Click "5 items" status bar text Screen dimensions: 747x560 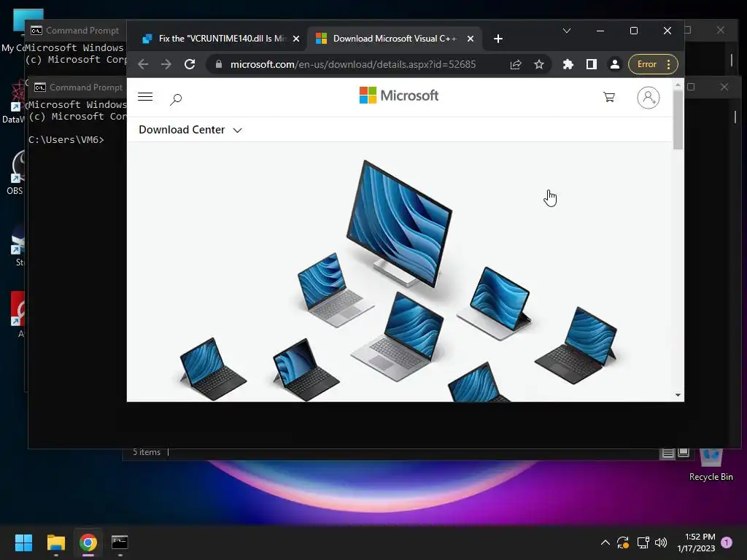pos(147,452)
